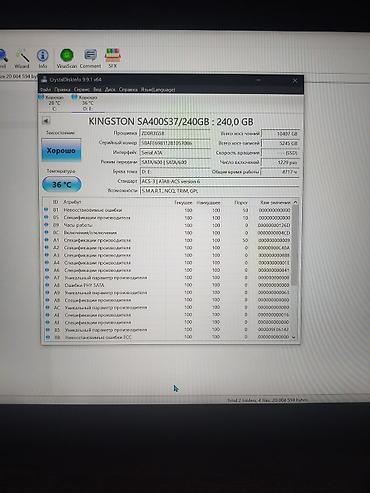Click the power-on count 1229 field

[x=280, y=162]
